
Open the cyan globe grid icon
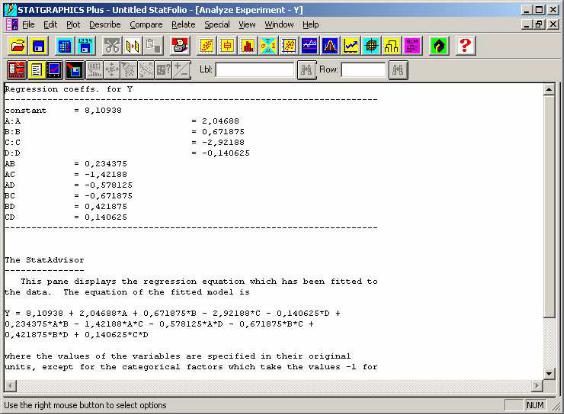[x=371, y=46]
